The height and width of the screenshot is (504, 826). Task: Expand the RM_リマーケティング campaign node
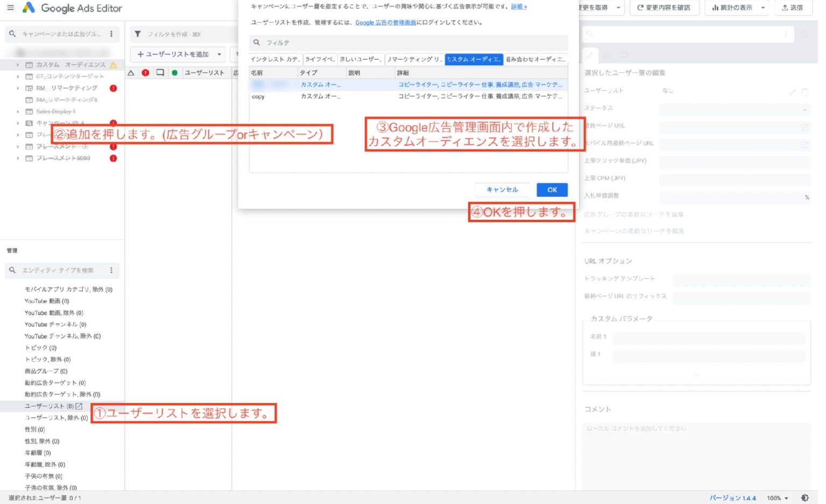tap(18, 88)
